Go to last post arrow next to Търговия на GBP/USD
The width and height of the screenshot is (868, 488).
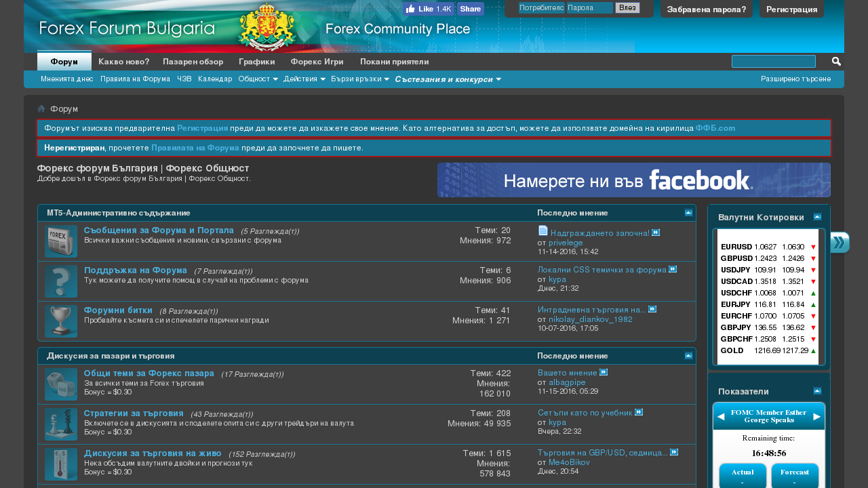tap(674, 452)
